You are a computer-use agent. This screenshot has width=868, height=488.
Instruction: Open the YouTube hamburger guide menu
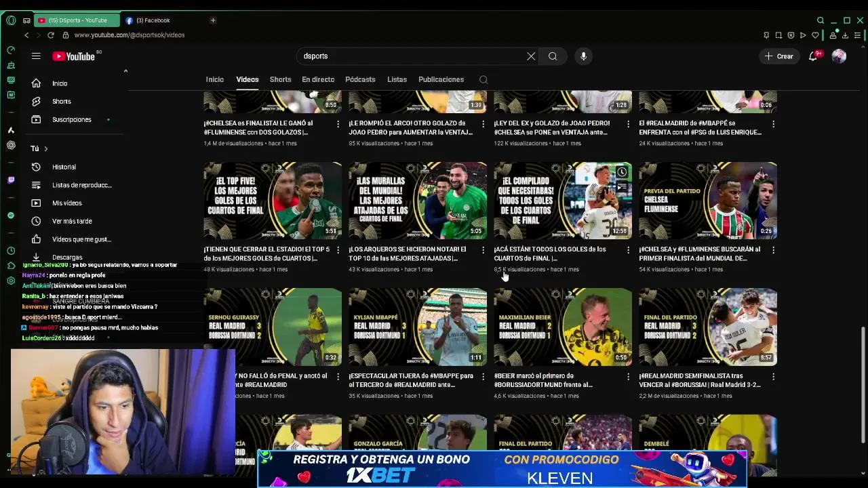pyautogui.click(x=36, y=56)
